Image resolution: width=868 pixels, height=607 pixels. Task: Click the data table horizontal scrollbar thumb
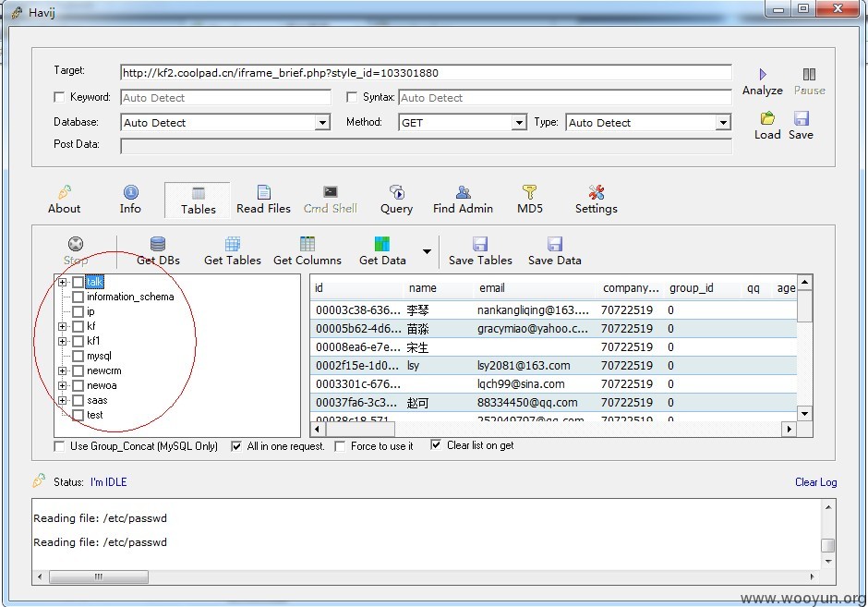coord(358,430)
